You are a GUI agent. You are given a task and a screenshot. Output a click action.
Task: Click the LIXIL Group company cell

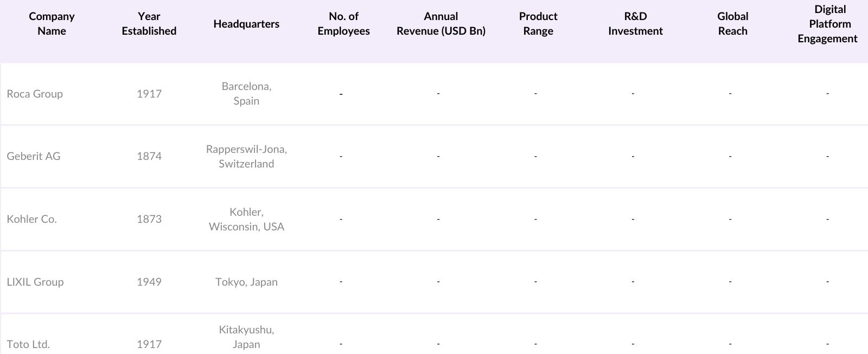(x=35, y=282)
